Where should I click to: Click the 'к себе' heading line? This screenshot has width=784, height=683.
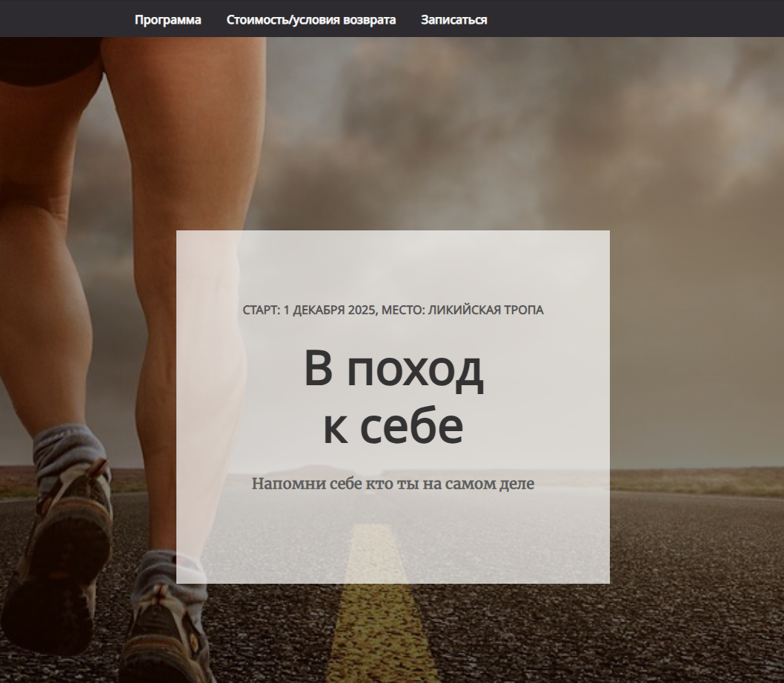click(393, 427)
